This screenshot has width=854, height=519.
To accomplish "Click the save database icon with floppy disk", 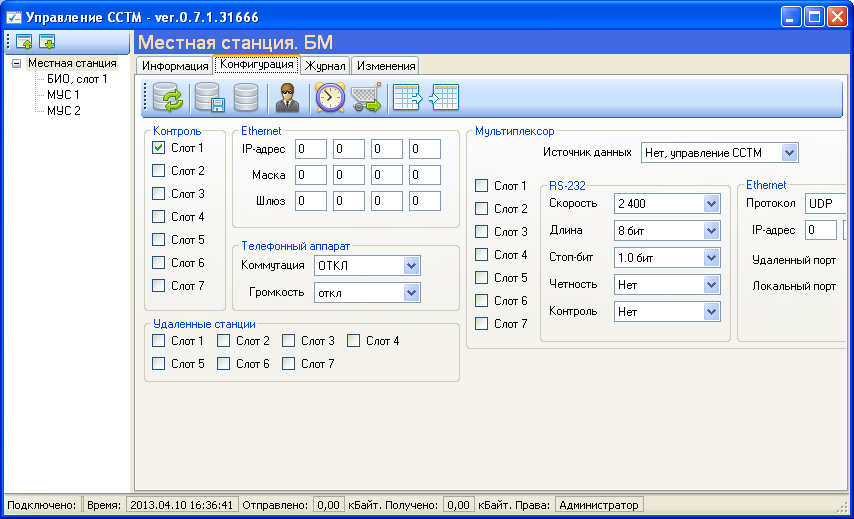I will coord(210,97).
